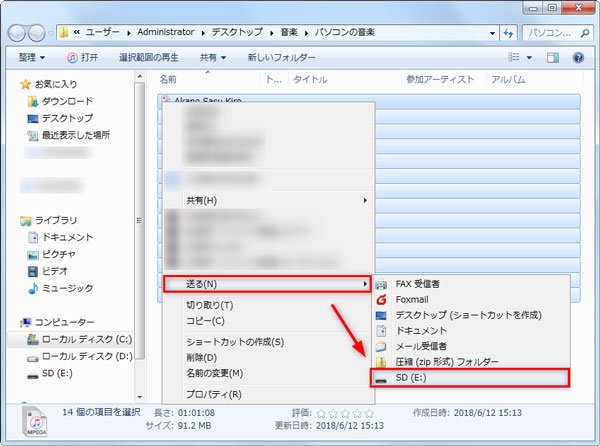The height and width of the screenshot is (446, 600).
Task: Open 送る(N) submenu in context menu
Action: tap(267, 284)
